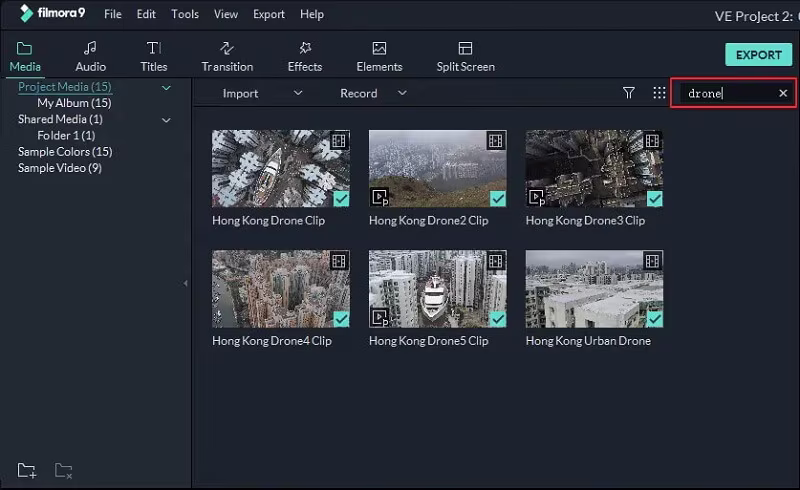Open the Titles panel

point(153,56)
